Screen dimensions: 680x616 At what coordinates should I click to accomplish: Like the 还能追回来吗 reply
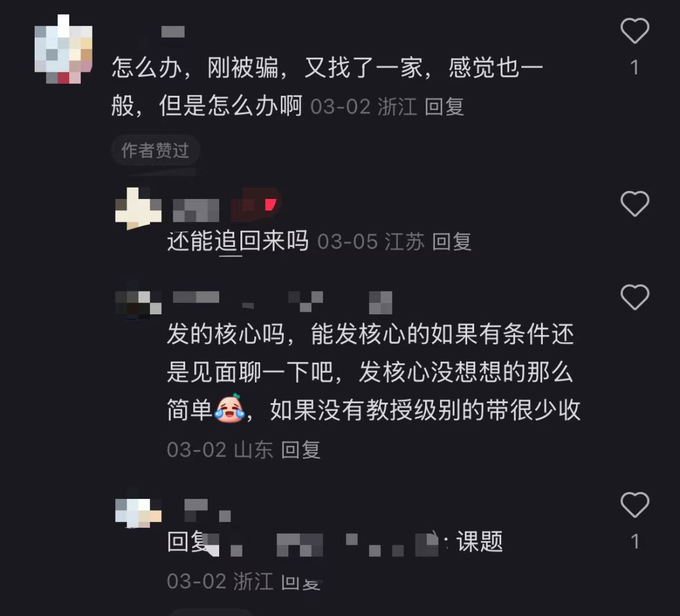[635, 203]
